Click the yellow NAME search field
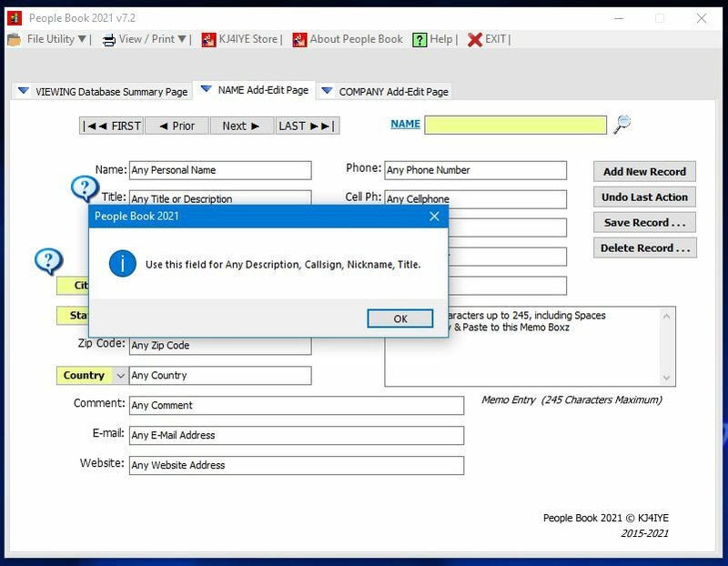This screenshot has width=728, height=566. click(515, 125)
